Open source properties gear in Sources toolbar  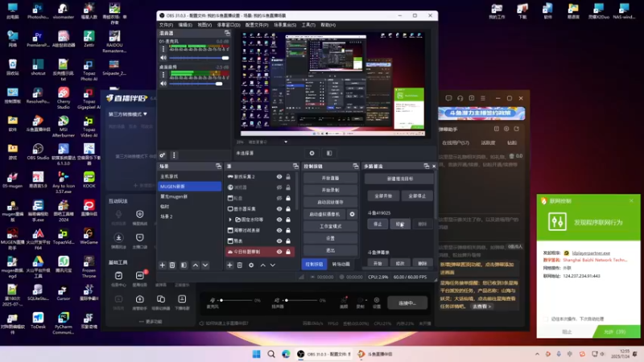pyautogui.click(x=251, y=265)
